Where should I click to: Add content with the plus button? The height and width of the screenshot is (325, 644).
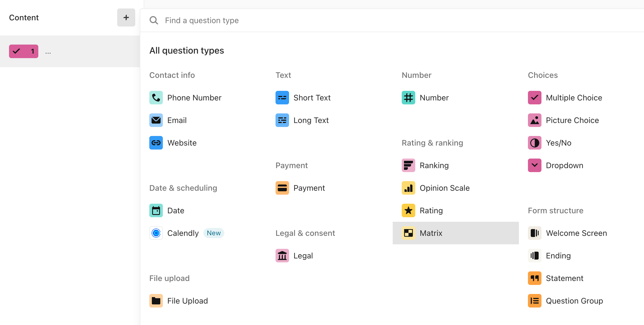[126, 17]
